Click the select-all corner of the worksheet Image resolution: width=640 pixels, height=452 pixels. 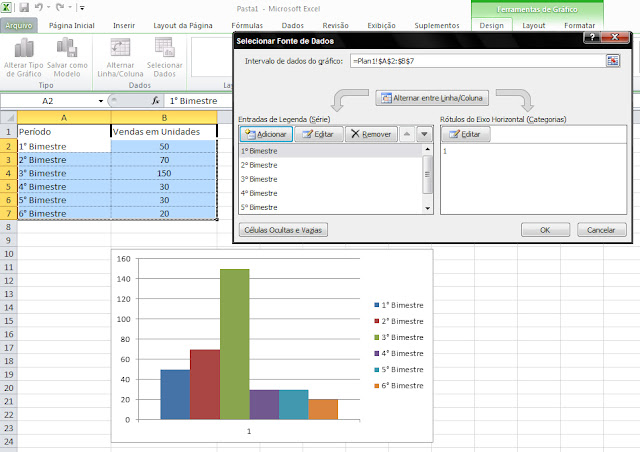pos(9,118)
